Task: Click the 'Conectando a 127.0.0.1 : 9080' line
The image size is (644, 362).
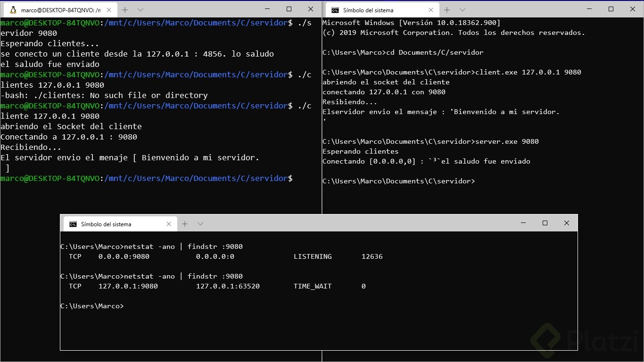Action: click(x=69, y=137)
